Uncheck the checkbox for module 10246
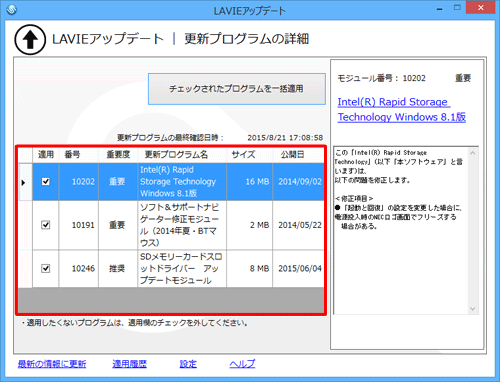Viewport: 500px width, 382px height. click(46, 268)
